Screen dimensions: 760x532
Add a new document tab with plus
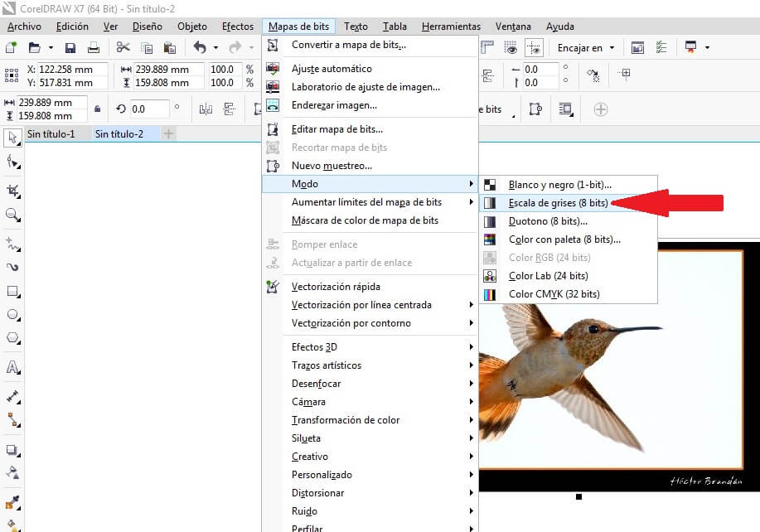pyautogui.click(x=168, y=133)
